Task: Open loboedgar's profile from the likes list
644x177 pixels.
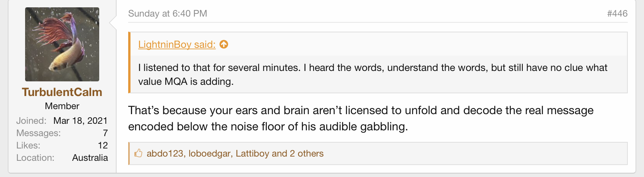Action: (x=209, y=153)
